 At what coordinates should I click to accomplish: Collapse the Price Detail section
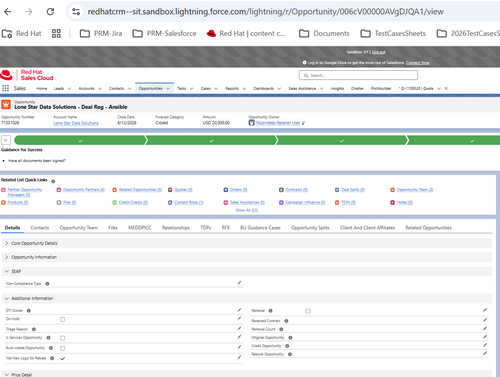[247, 374]
